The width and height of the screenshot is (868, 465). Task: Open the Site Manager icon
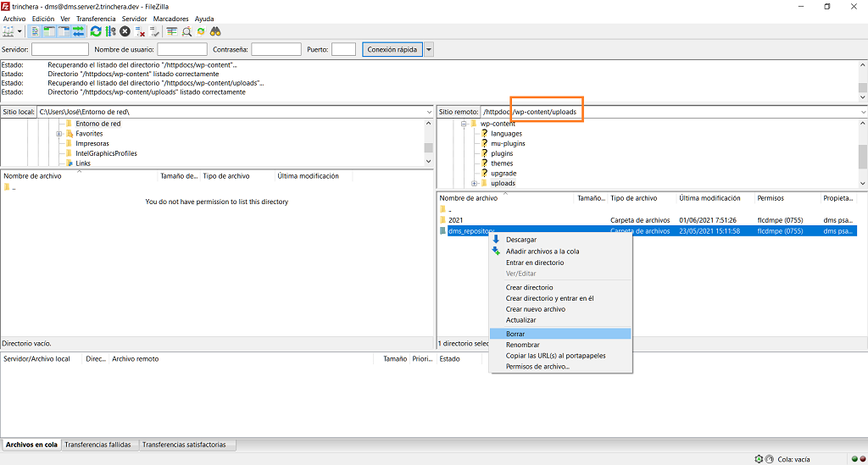click(8, 31)
